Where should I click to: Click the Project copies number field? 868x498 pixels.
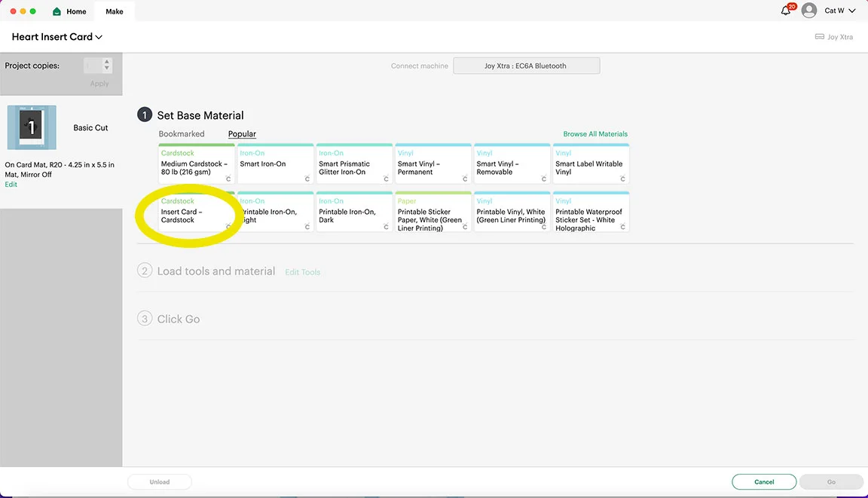(x=93, y=66)
